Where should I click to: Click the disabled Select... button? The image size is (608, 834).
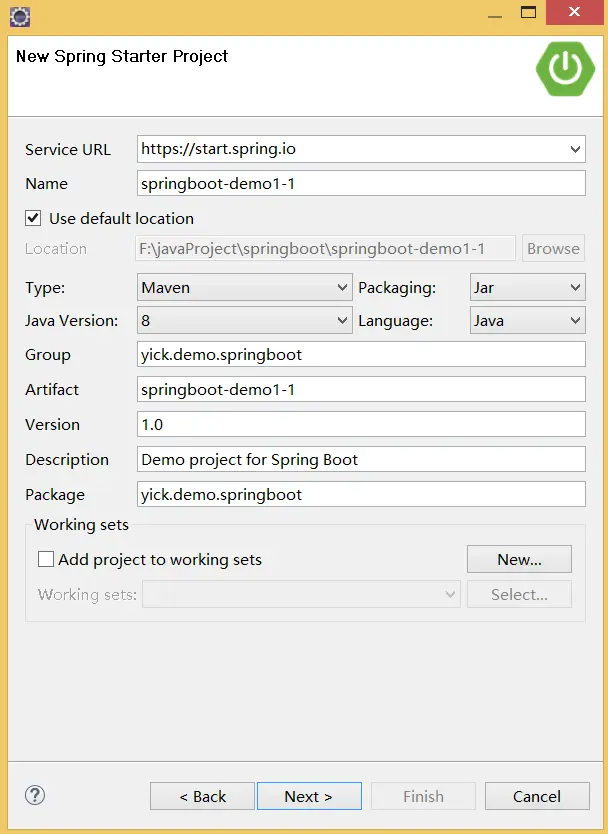point(519,594)
